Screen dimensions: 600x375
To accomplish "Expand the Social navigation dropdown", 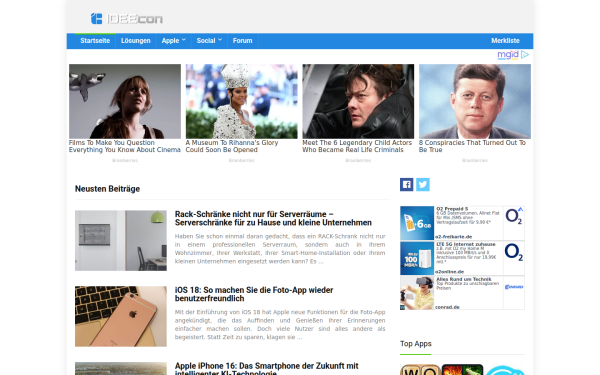I will [x=209, y=41].
